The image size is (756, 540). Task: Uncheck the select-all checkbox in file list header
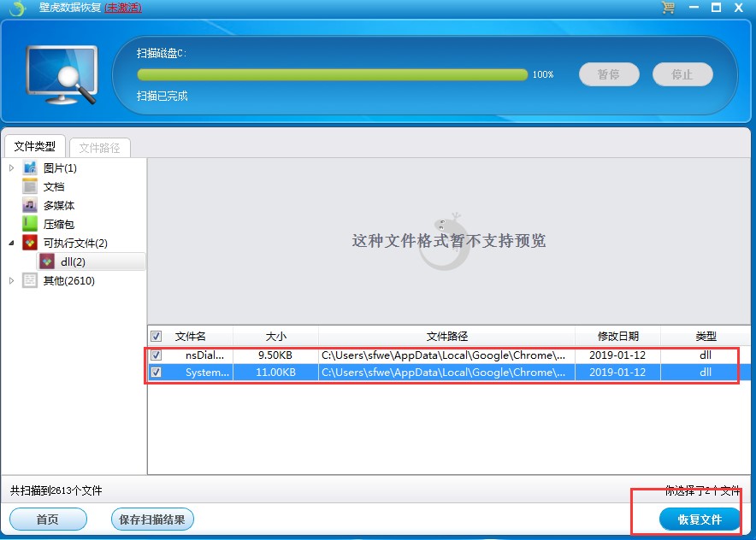[x=156, y=336]
